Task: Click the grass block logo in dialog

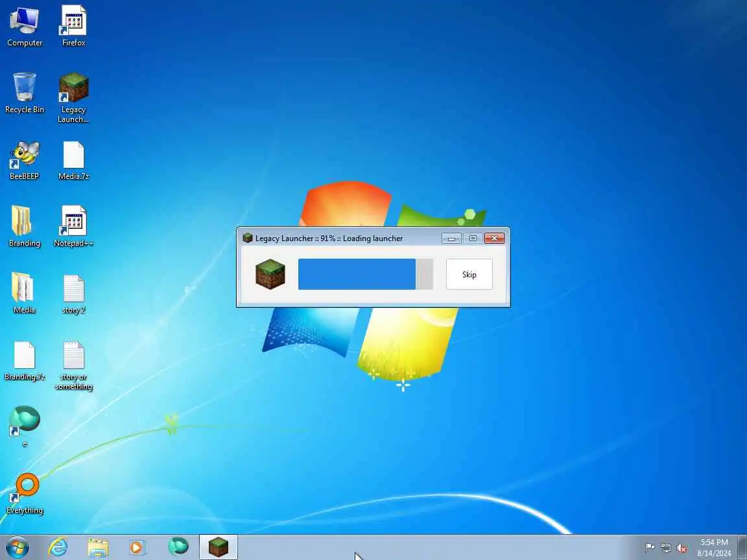Action: pyautogui.click(x=270, y=274)
